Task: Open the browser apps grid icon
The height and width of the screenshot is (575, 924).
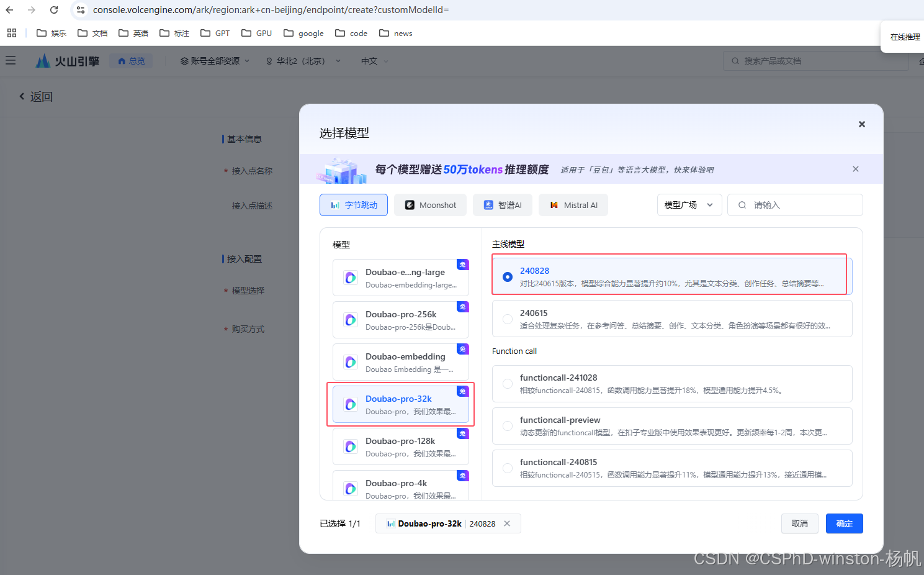Action: coord(12,33)
